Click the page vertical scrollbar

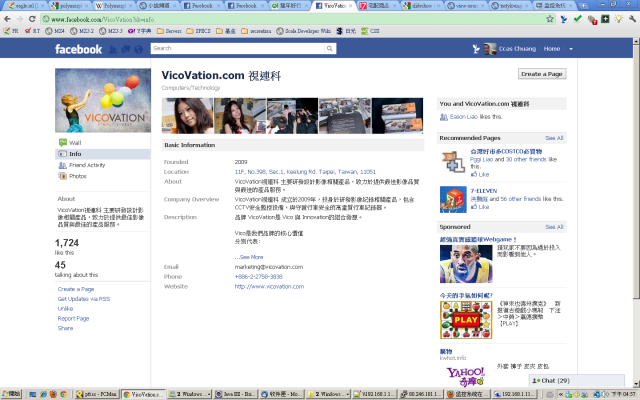(x=636, y=171)
